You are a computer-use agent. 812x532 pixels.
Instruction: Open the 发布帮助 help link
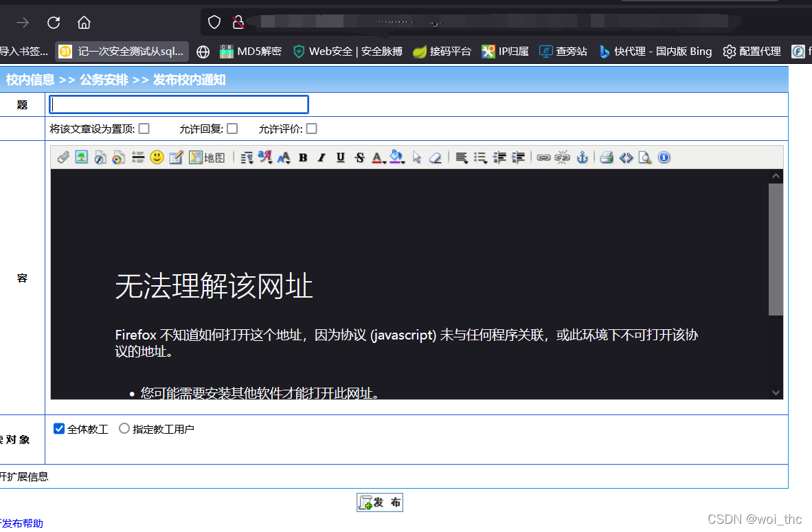[x=22, y=523]
